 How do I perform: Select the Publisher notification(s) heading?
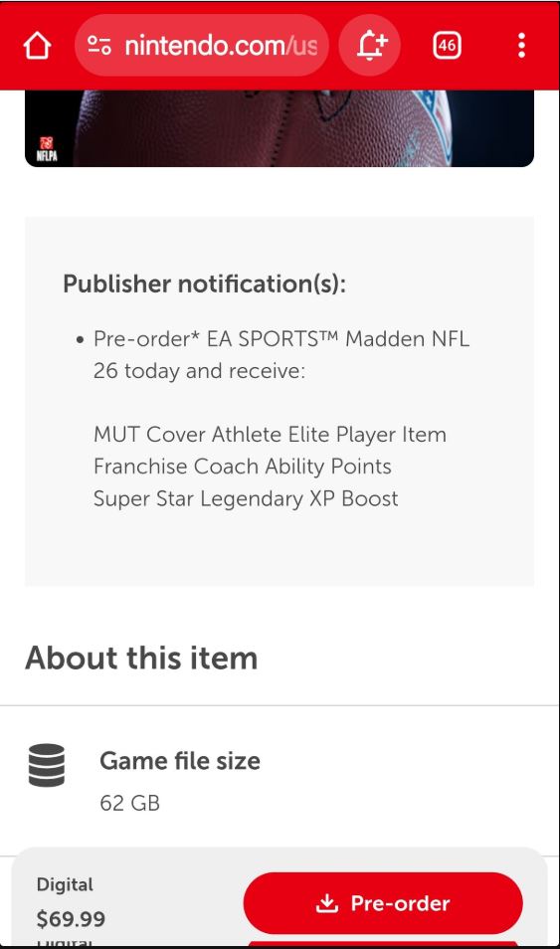point(205,284)
